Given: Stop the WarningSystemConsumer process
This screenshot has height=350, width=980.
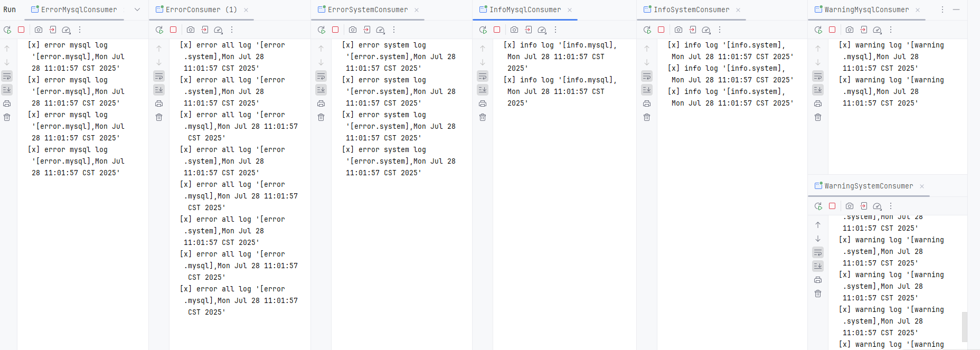Looking at the screenshot, I should (x=832, y=206).
